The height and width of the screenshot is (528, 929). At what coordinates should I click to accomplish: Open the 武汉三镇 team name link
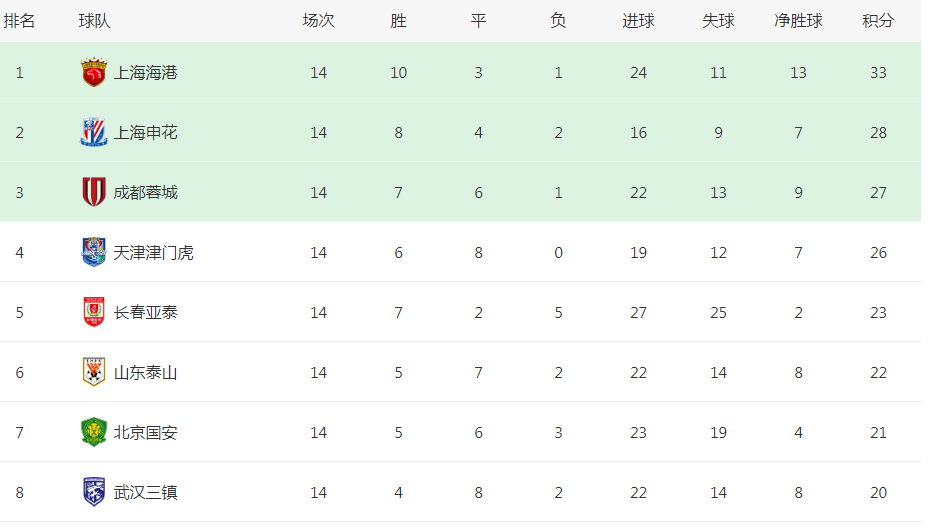(145, 492)
